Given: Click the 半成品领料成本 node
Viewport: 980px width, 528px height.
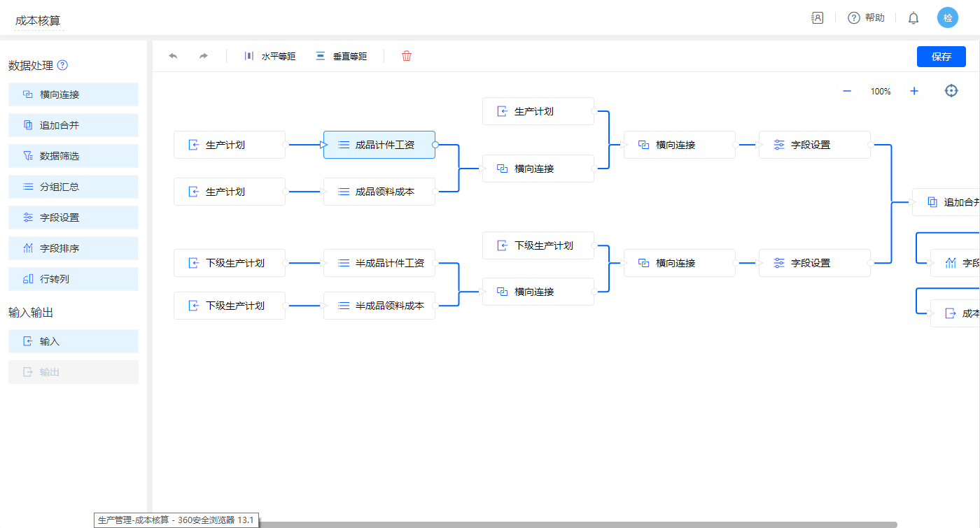Looking at the screenshot, I should [x=379, y=306].
